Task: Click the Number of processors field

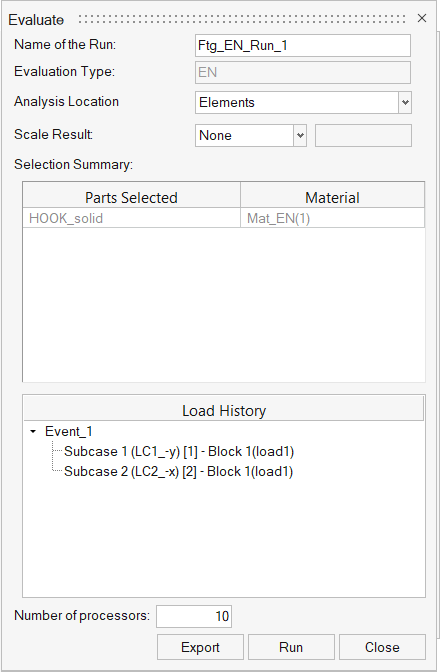Action: click(x=194, y=616)
